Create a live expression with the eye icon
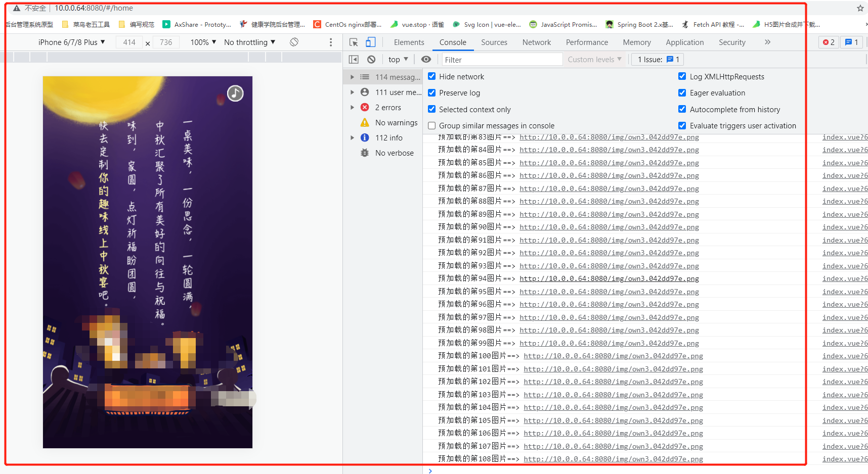 click(x=426, y=59)
